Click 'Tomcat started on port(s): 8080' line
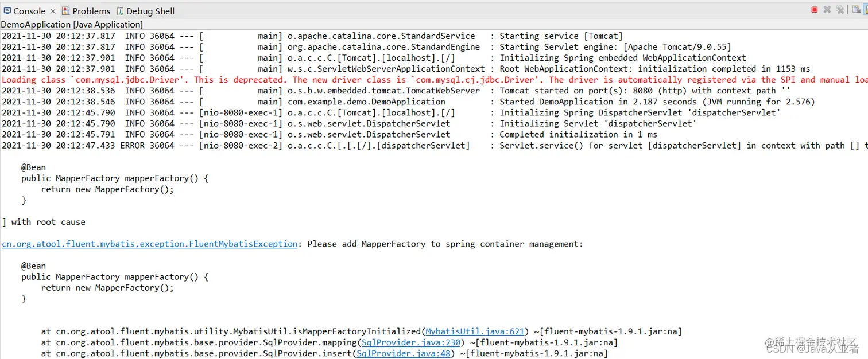Image resolution: width=868 pixels, height=359 pixels. (x=396, y=91)
